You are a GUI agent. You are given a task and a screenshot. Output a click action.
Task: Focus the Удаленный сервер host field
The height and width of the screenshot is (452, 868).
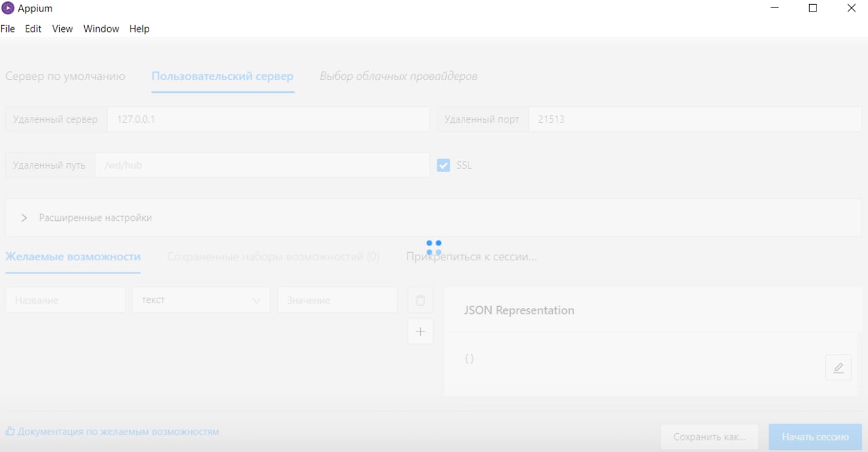(x=269, y=119)
